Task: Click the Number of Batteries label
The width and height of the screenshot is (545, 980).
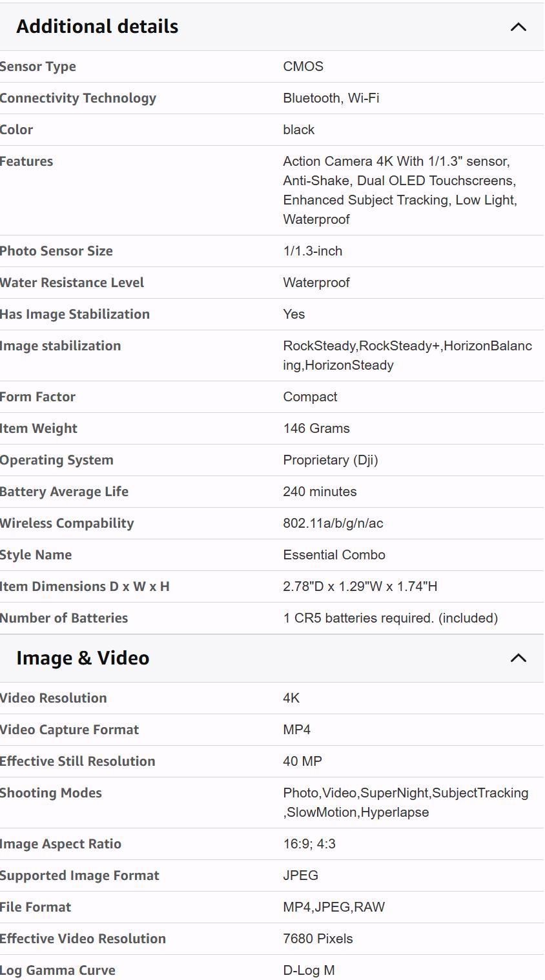Action: point(64,618)
